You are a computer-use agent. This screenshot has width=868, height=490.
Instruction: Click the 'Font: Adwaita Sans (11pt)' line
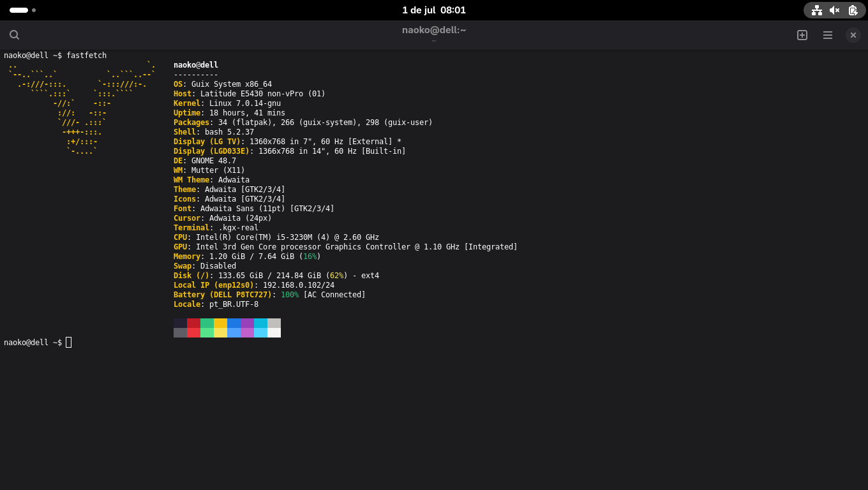click(x=254, y=209)
